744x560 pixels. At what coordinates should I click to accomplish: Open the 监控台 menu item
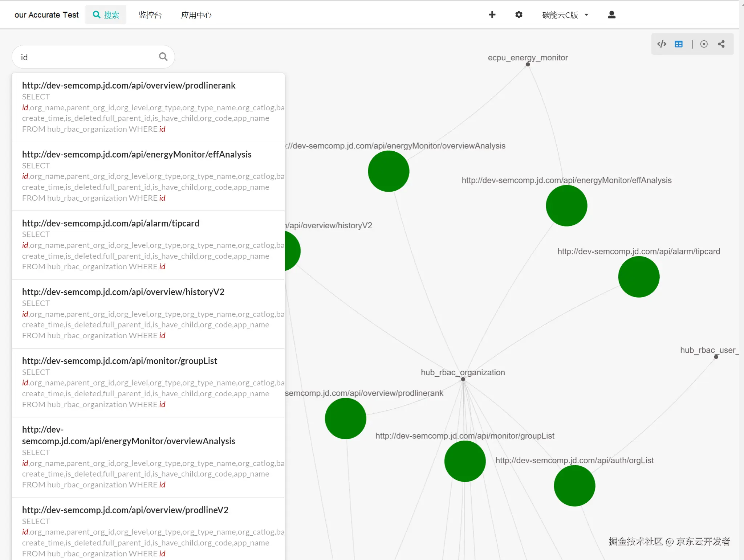tap(150, 15)
